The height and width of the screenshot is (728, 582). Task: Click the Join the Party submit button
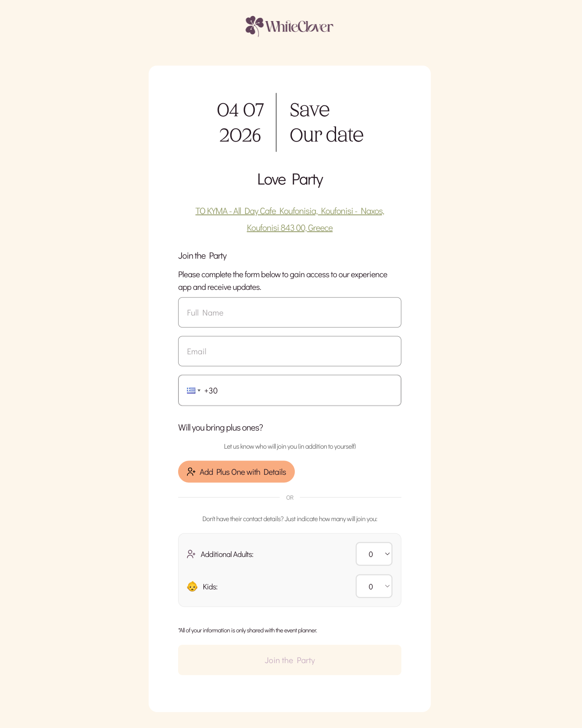point(289,660)
